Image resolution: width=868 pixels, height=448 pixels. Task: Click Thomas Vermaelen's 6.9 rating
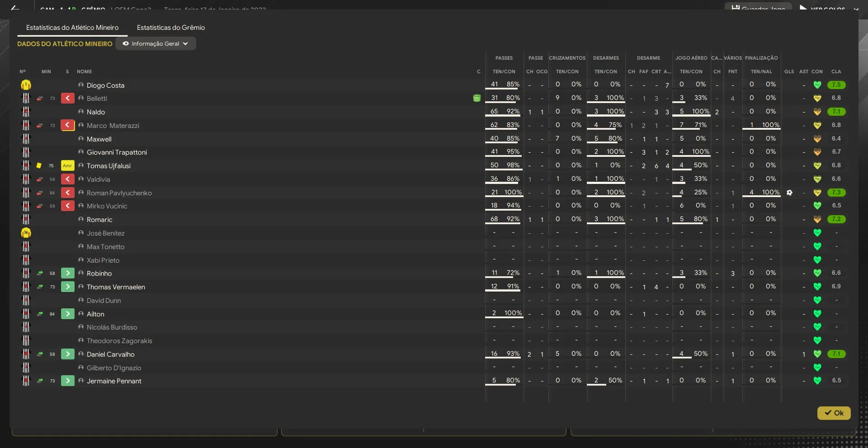836,286
